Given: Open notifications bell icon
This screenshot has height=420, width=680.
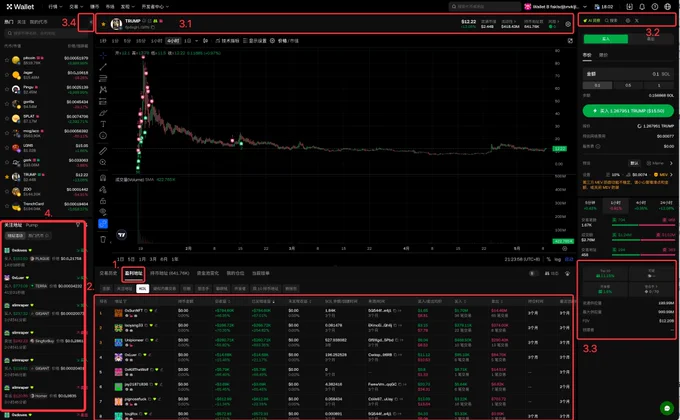Looking at the screenshot, I should (x=642, y=7).
